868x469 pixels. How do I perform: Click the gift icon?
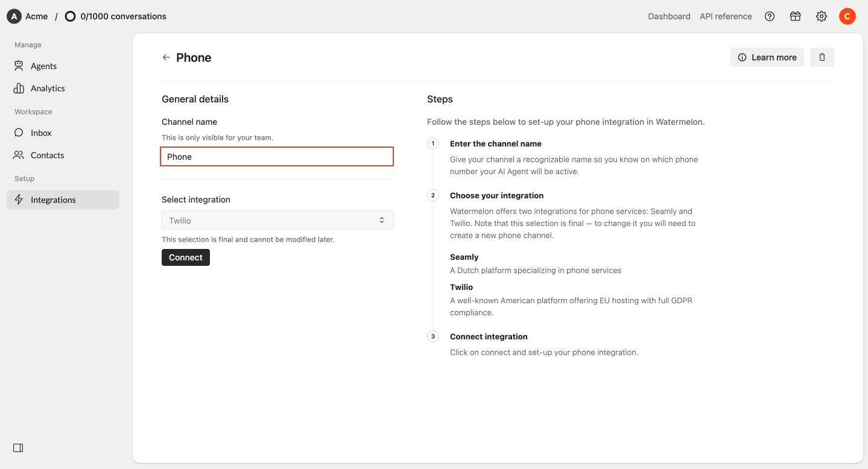[x=796, y=16]
